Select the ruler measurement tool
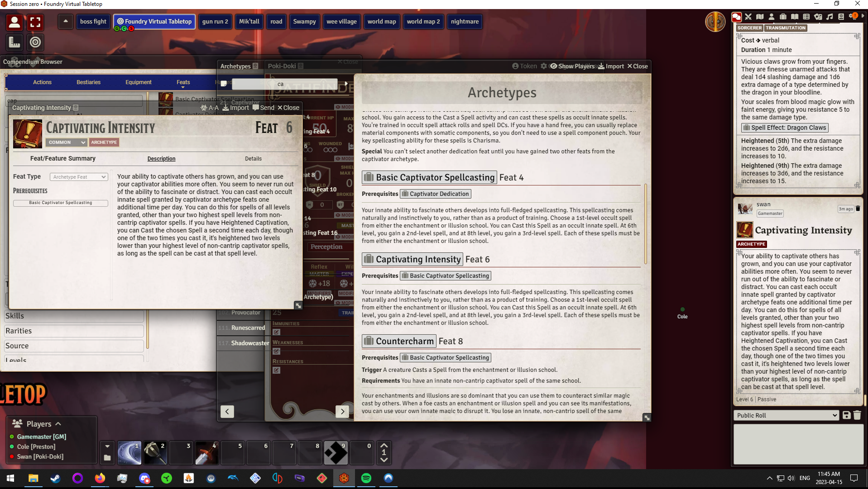868x489 pixels. [x=14, y=42]
